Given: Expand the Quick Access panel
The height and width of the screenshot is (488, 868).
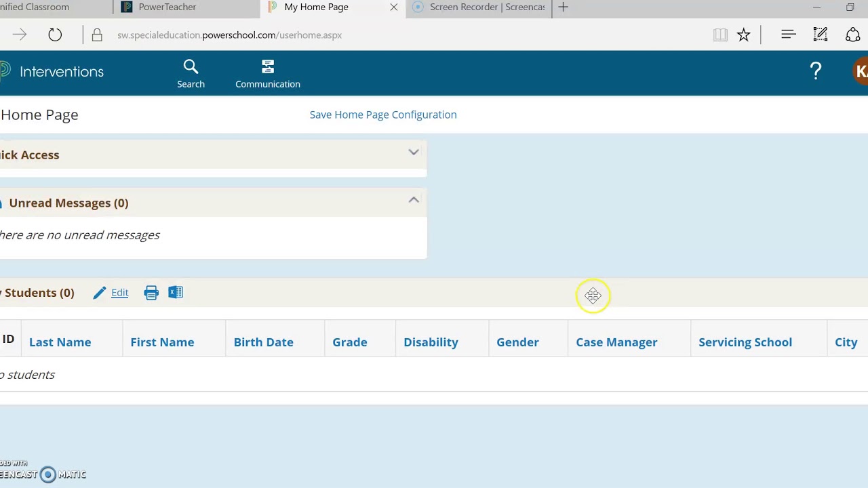Looking at the screenshot, I should click(x=414, y=152).
